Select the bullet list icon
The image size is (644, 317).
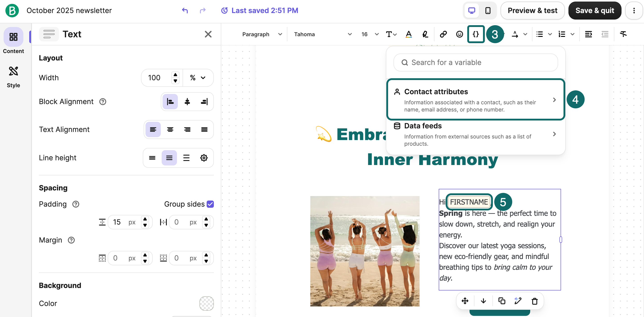tap(540, 34)
